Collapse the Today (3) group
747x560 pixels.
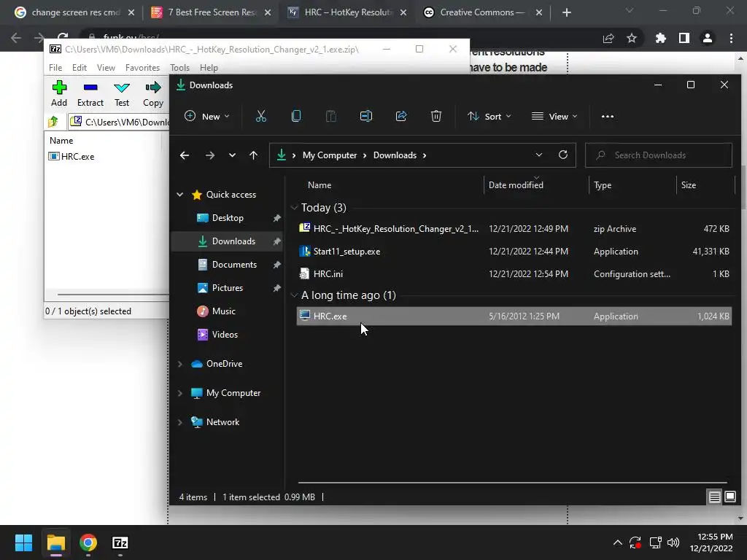(295, 208)
